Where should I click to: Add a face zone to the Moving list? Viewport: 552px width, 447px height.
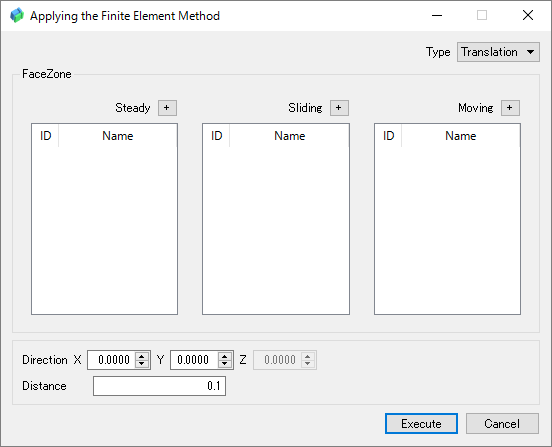pyautogui.click(x=510, y=108)
